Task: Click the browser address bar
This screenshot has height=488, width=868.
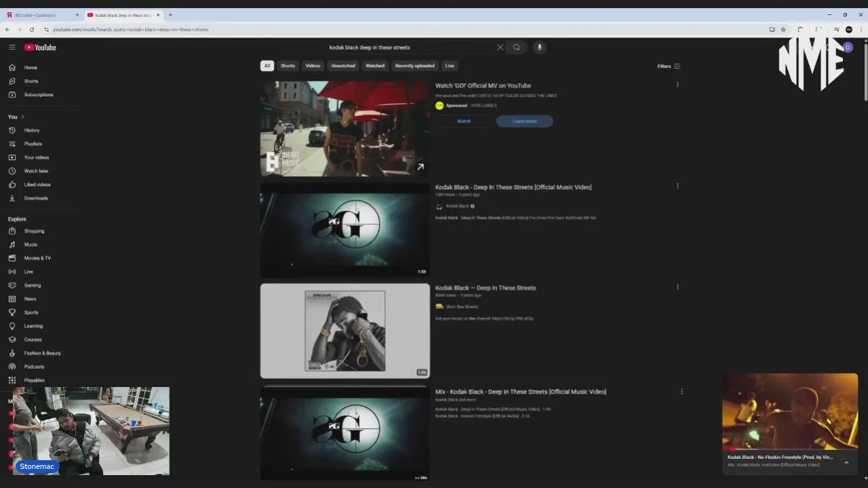Action: (407, 29)
